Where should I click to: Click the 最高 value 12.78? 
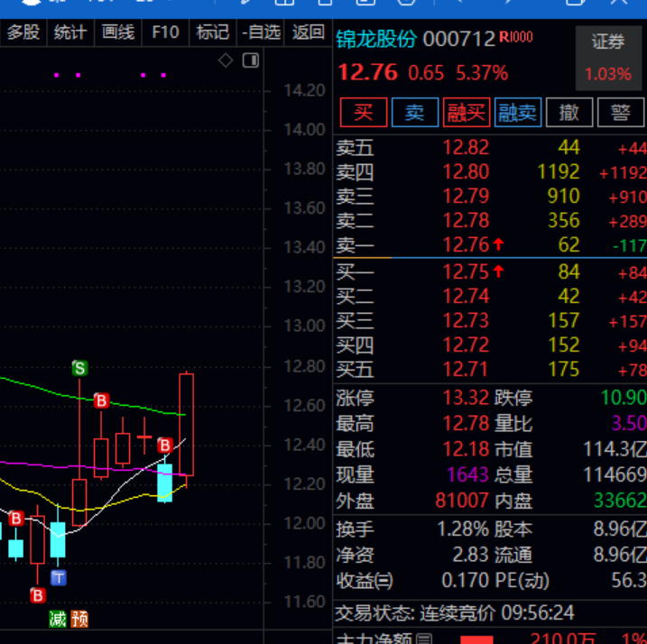point(466,424)
